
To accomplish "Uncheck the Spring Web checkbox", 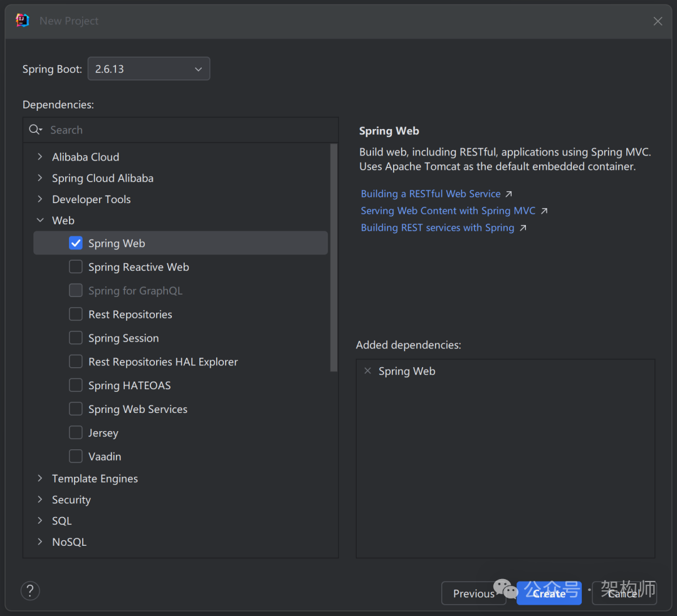I will (76, 243).
